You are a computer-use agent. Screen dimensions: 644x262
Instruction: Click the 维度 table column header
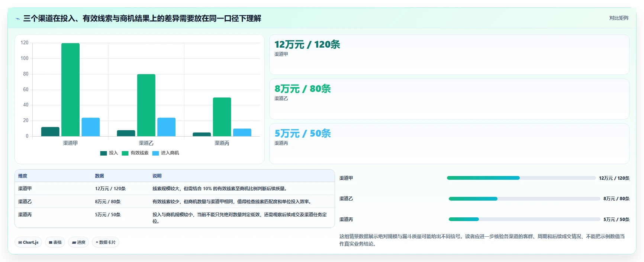[23, 176]
